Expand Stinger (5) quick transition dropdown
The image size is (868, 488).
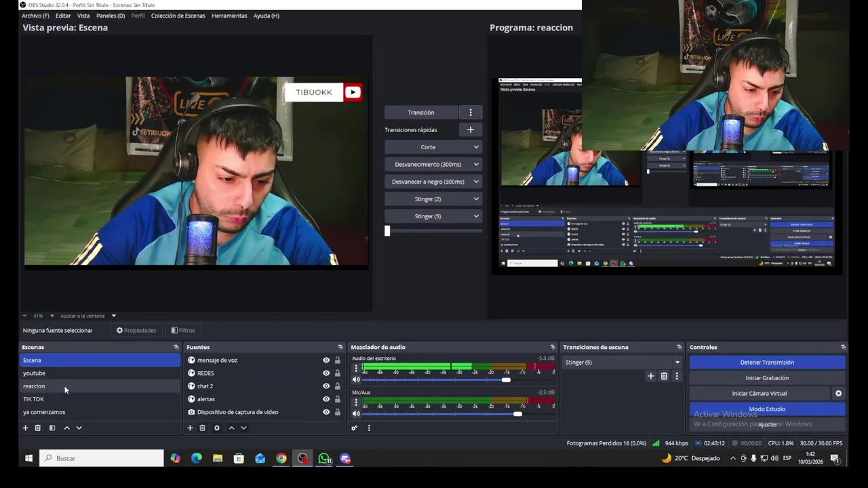click(476, 216)
